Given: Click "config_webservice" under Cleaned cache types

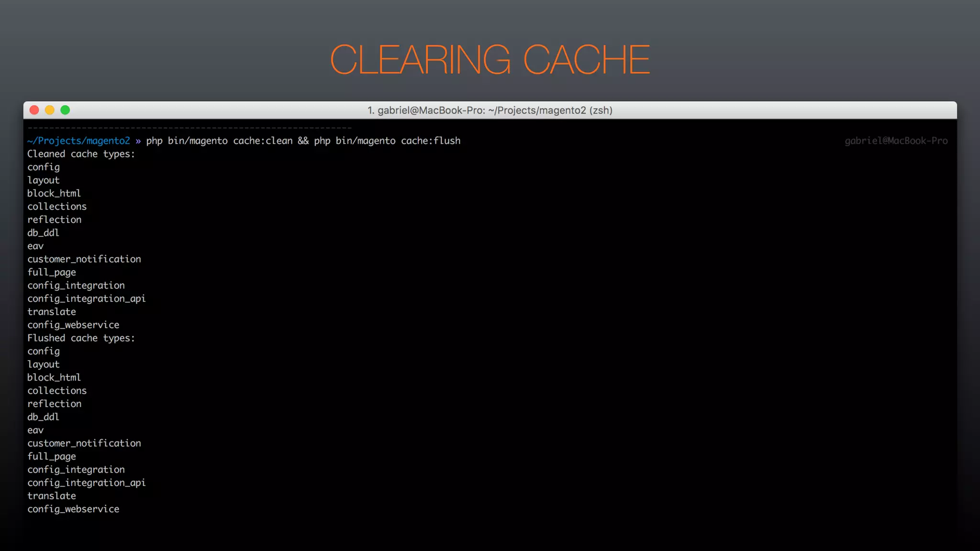Looking at the screenshot, I should (x=73, y=325).
